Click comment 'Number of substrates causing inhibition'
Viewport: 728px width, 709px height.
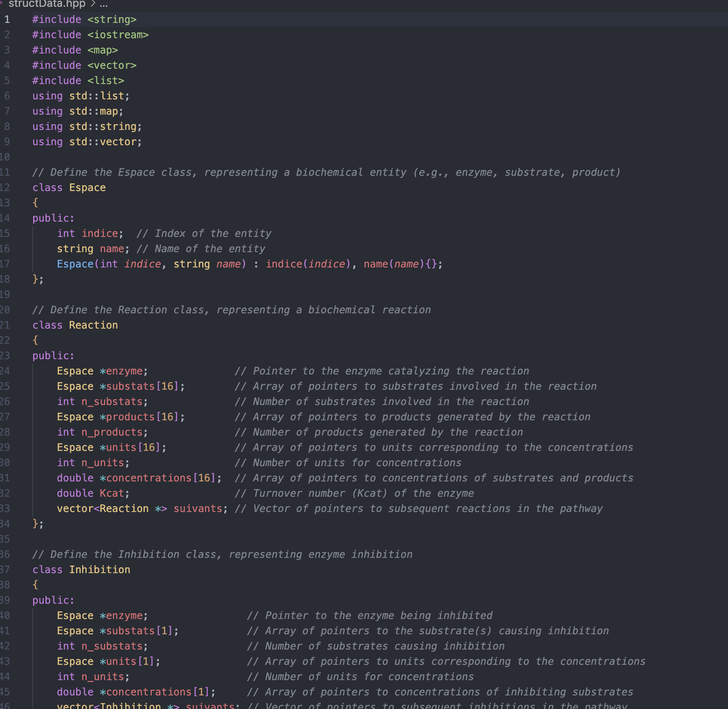pyautogui.click(x=376, y=646)
